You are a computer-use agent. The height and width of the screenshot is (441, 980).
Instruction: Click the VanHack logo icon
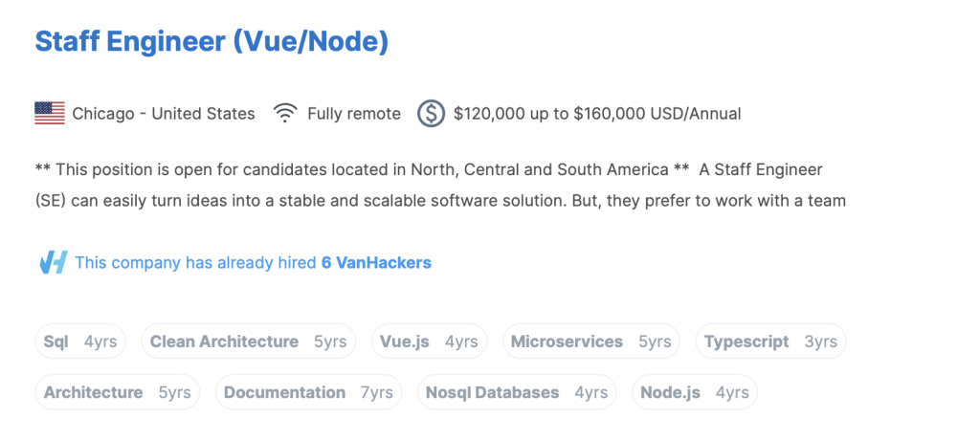tap(54, 263)
